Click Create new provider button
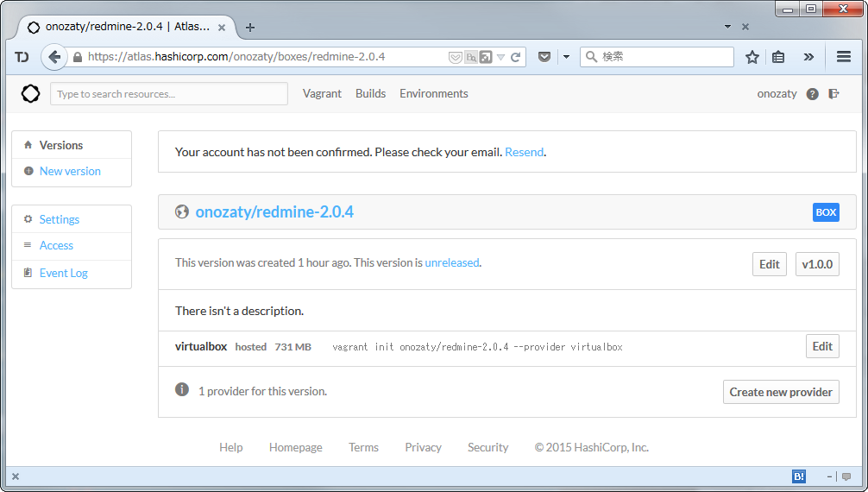Viewport: 868px width, 492px height. 781,392
